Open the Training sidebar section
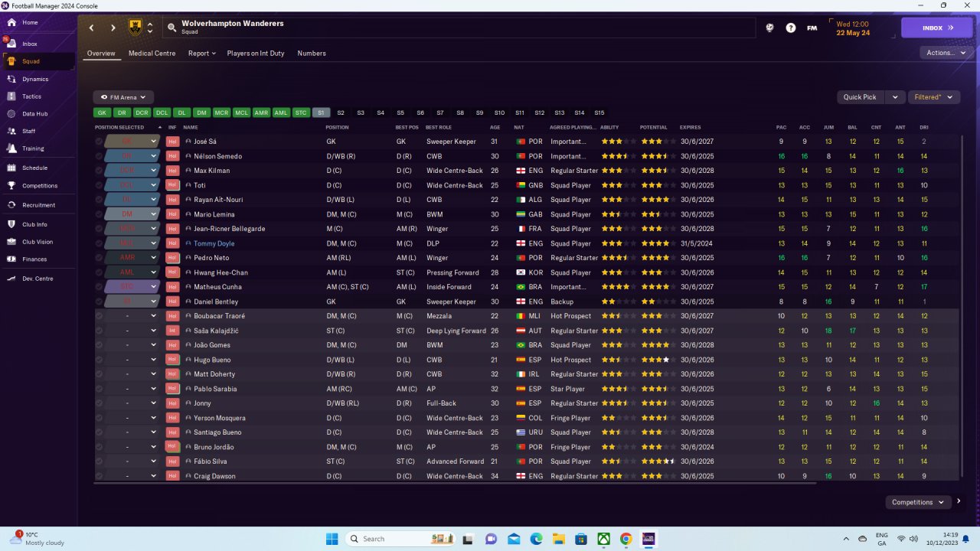This screenshot has width=980, height=551. [x=33, y=148]
